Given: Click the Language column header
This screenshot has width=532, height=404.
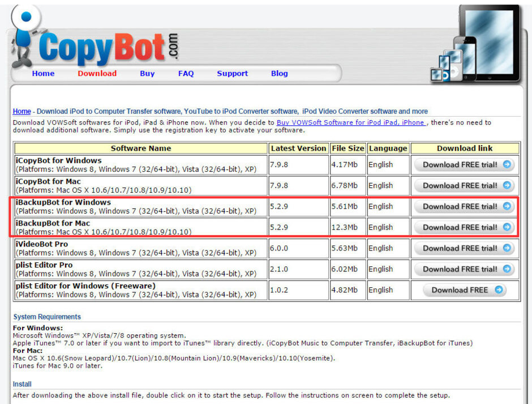Looking at the screenshot, I should (x=388, y=148).
